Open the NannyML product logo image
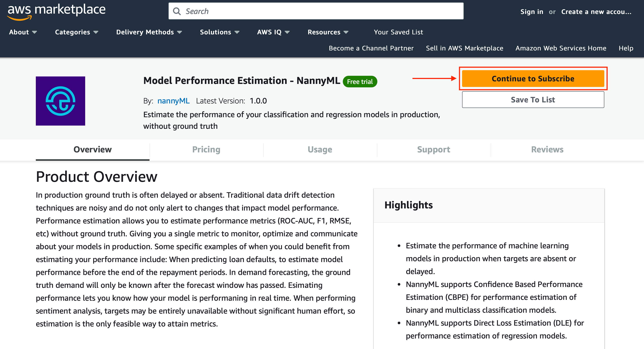 click(x=60, y=101)
